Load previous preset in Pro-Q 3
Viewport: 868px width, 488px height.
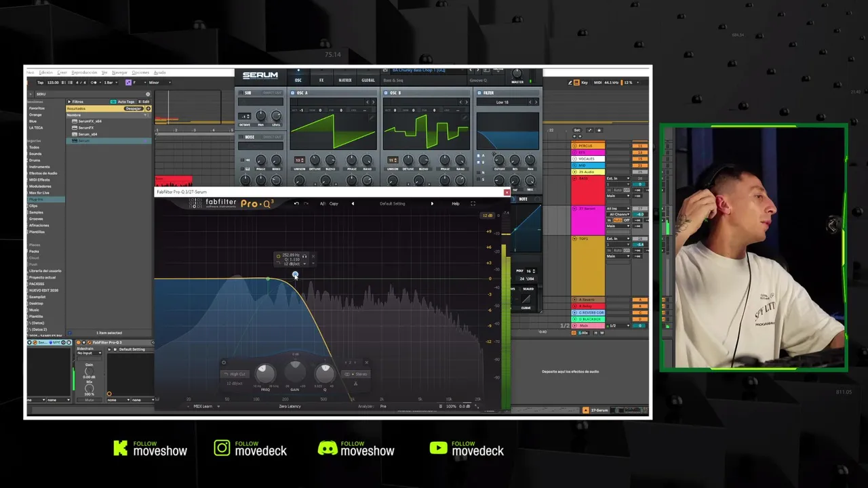pyautogui.click(x=353, y=203)
